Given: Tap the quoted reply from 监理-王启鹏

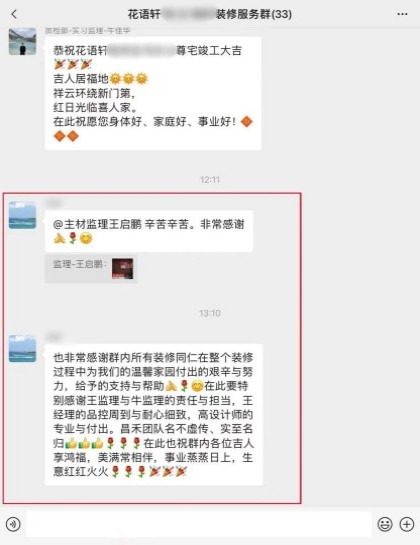Looking at the screenshot, I should (90, 269).
